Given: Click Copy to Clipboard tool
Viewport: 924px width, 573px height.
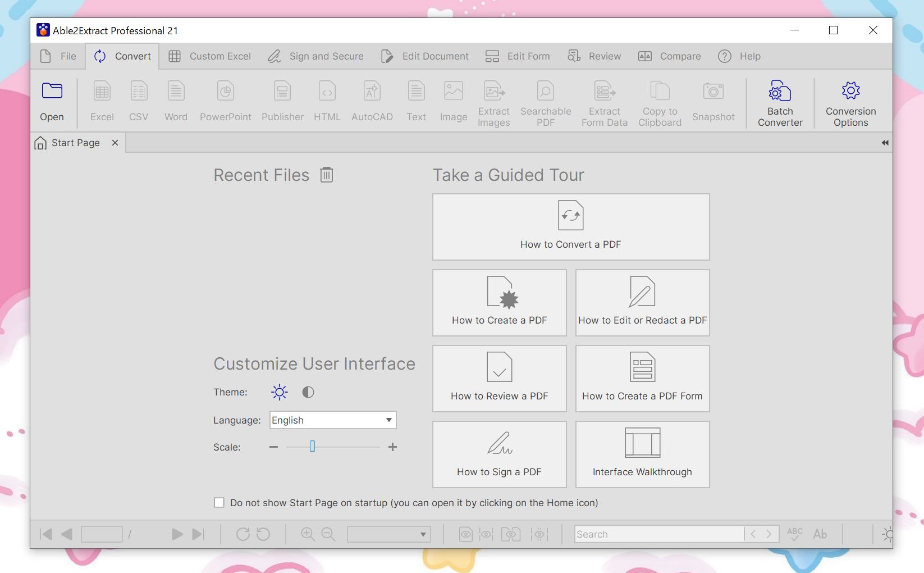Looking at the screenshot, I should pyautogui.click(x=660, y=104).
